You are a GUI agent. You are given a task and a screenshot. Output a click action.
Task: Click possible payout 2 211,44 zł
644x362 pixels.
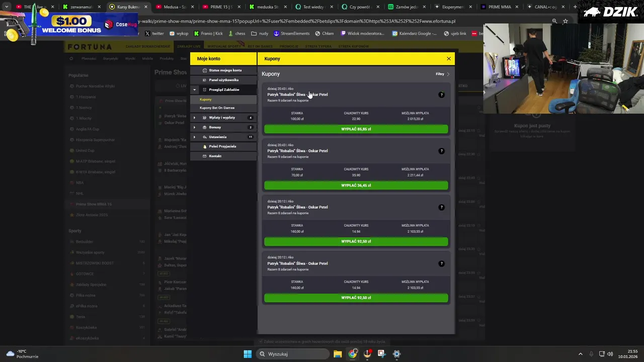click(415, 175)
